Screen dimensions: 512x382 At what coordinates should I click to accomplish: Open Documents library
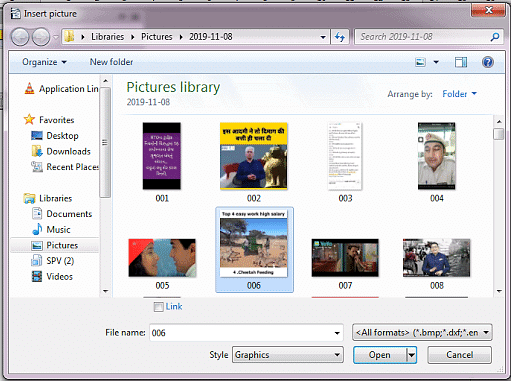[x=69, y=214]
